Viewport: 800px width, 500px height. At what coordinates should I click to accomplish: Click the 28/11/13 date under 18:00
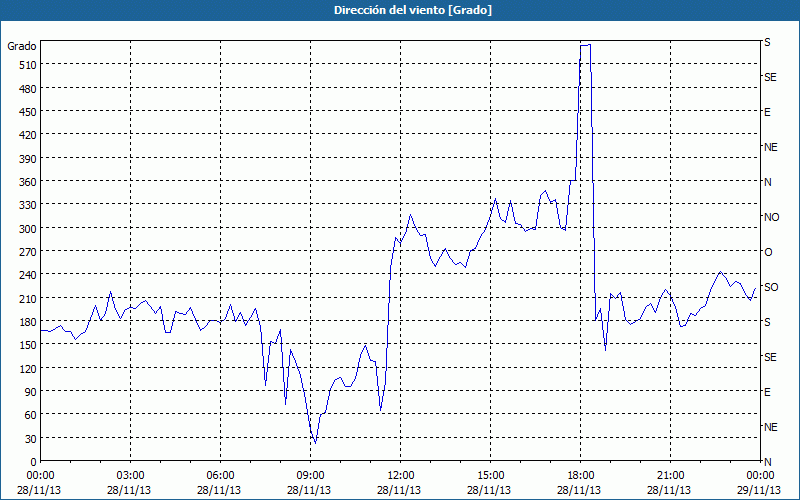pyautogui.click(x=579, y=490)
